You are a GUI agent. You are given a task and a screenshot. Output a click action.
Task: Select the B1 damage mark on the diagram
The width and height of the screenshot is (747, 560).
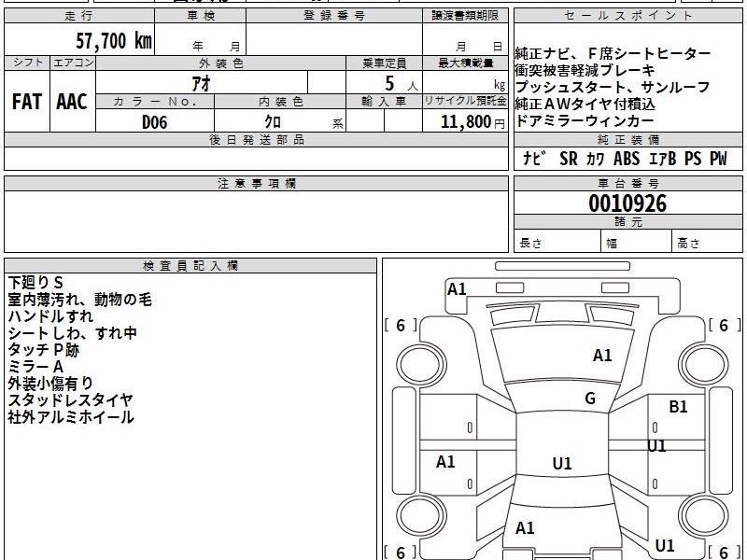point(678,407)
